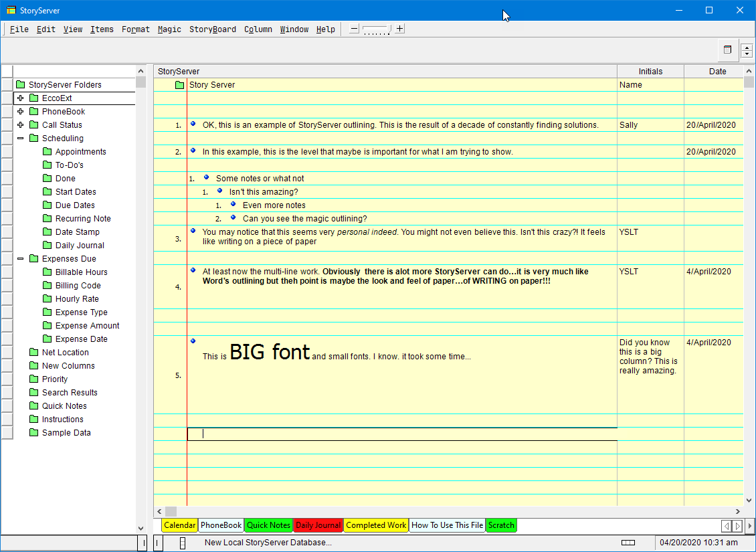The height and width of the screenshot is (552, 756).
Task: Collapse the Expenses Due folder
Action: (x=20, y=258)
